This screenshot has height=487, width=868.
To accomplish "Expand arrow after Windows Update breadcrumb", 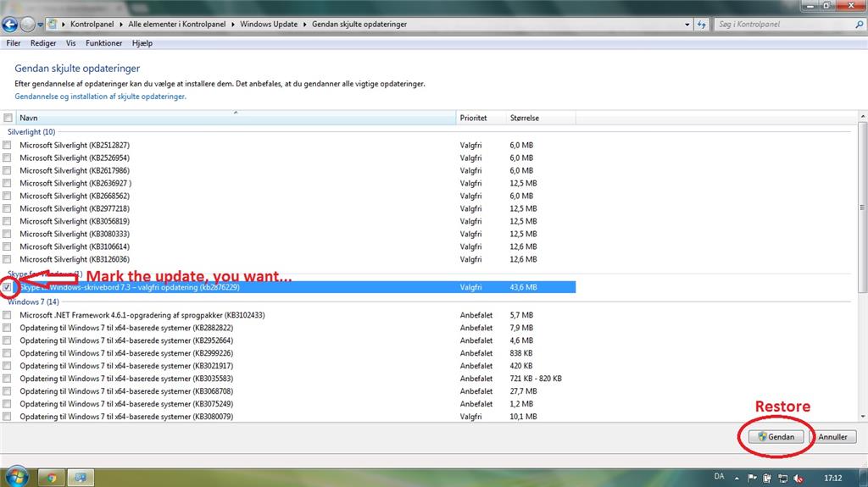I will click(x=305, y=25).
